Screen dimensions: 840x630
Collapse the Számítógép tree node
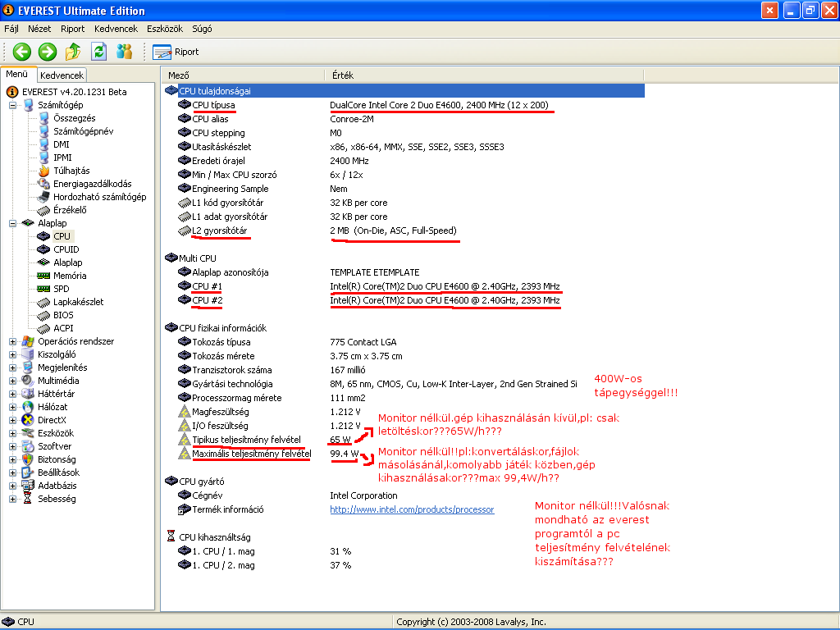coord(12,105)
